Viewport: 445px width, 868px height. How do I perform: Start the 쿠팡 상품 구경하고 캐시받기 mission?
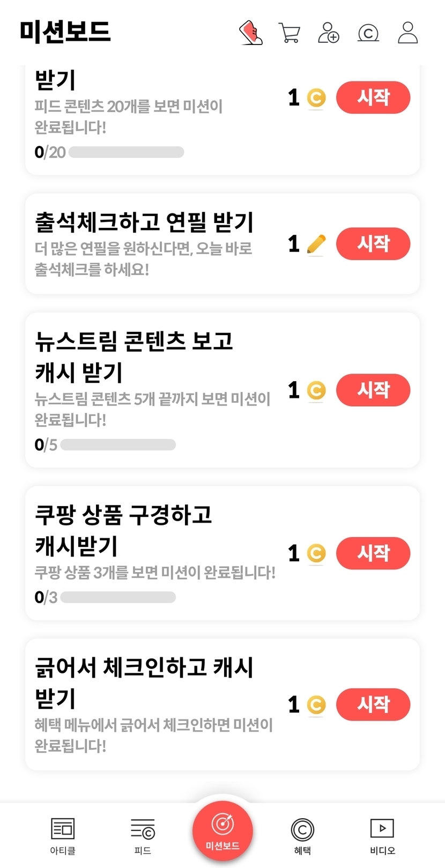pyautogui.click(x=373, y=553)
